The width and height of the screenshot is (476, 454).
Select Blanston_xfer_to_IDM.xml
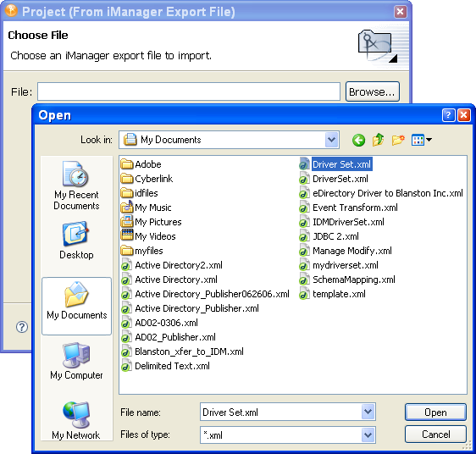(x=182, y=352)
